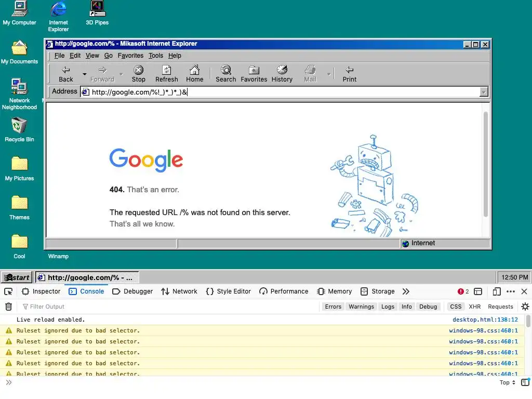Select the Recycle Bin icon
This screenshot has width=532, height=399.
coord(19,130)
